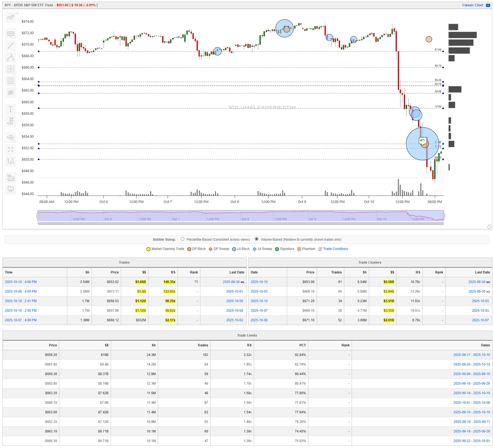The height and width of the screenshot is (448, 493).
Task: Select the dashed rectangle measure tool
Action: (11, 69)
